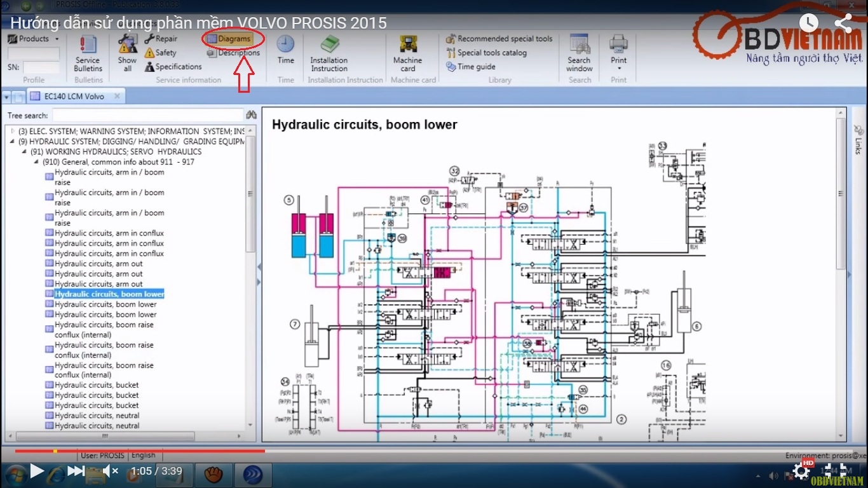Click the Show all service information icon
868x488 pixels.
tap(127, 53)
